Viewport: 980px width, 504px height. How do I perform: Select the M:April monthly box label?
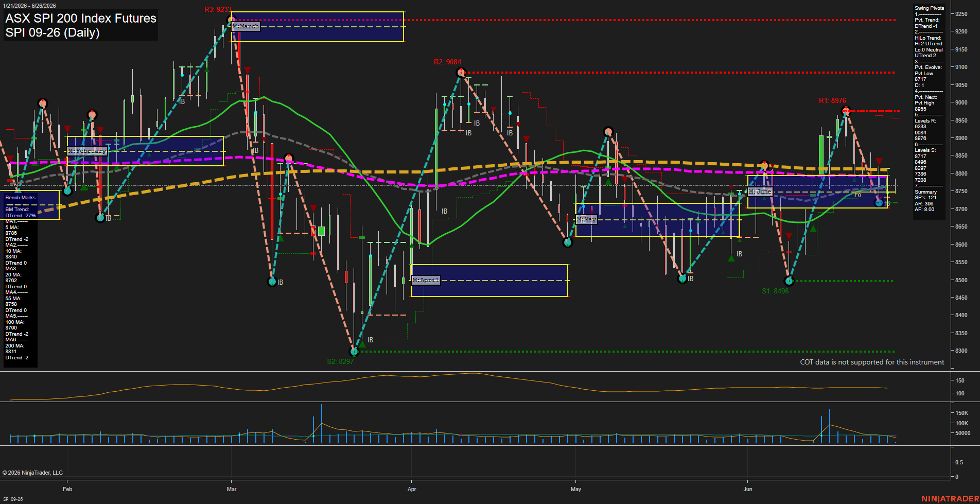coord(426,280)
